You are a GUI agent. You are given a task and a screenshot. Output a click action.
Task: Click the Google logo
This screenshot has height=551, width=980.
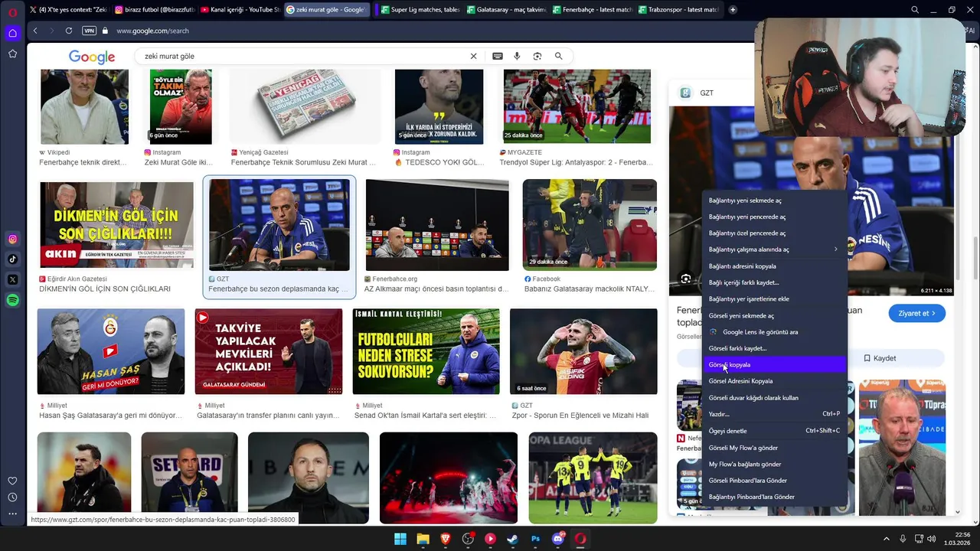(x=92, y=57)
